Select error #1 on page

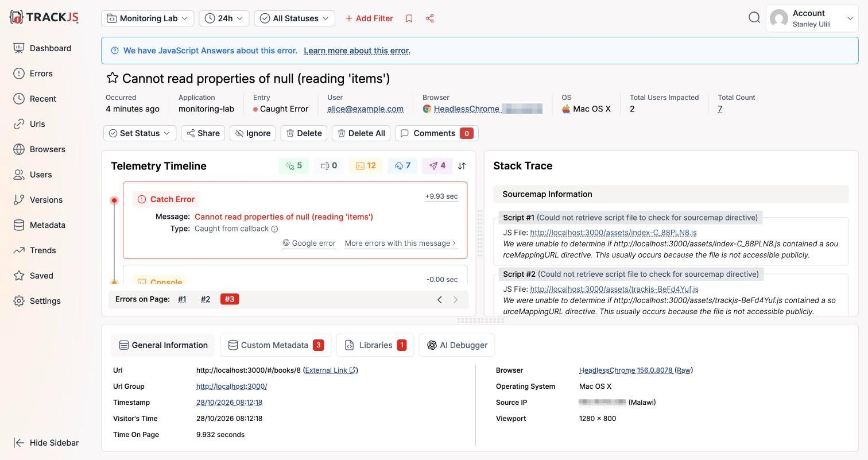click(x=182, y=299)
